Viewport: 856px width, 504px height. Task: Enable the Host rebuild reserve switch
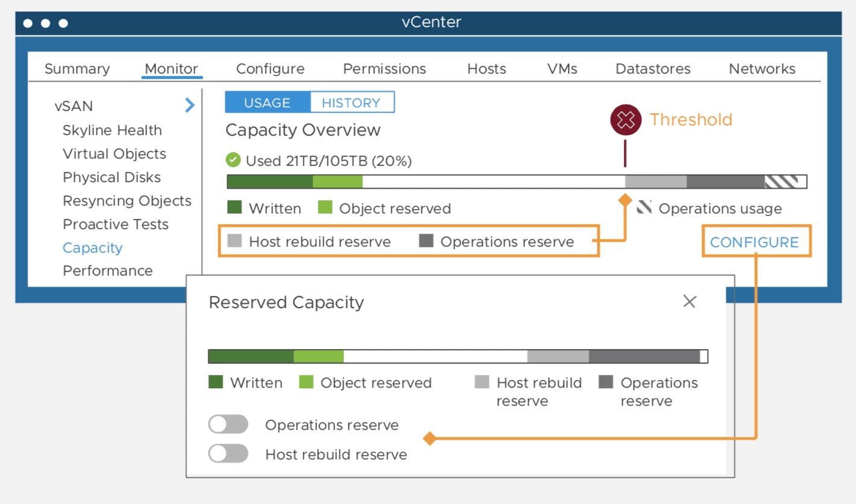click(228, 453)
